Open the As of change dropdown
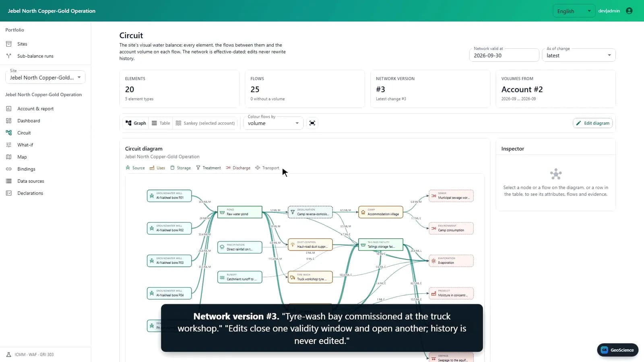 click(x=579, y=55)
